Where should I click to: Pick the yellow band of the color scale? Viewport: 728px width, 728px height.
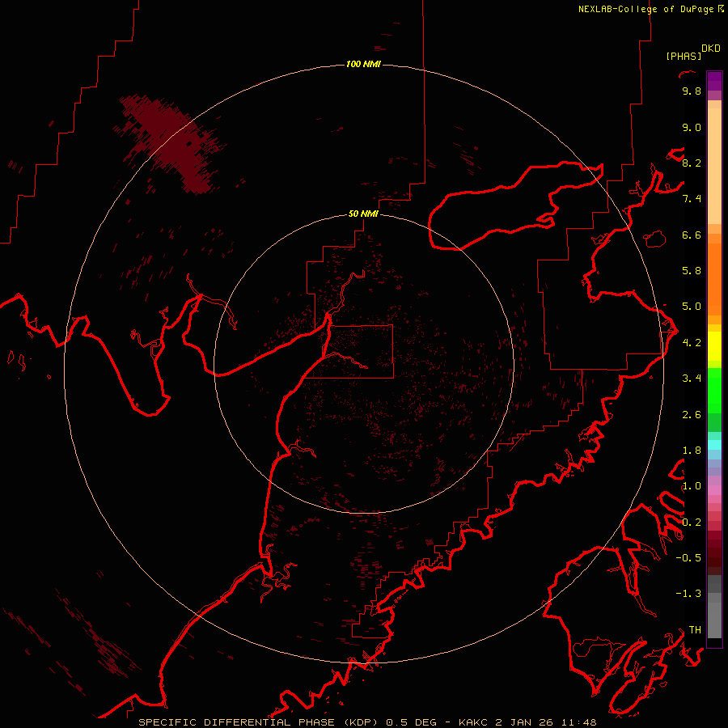pyautogui.click(x=714, y=346)
